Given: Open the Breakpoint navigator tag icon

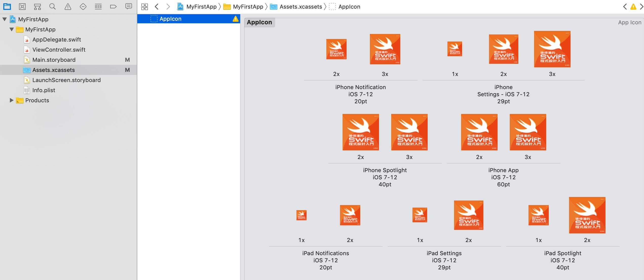Looking at the screenshot, I should (113, 7).
